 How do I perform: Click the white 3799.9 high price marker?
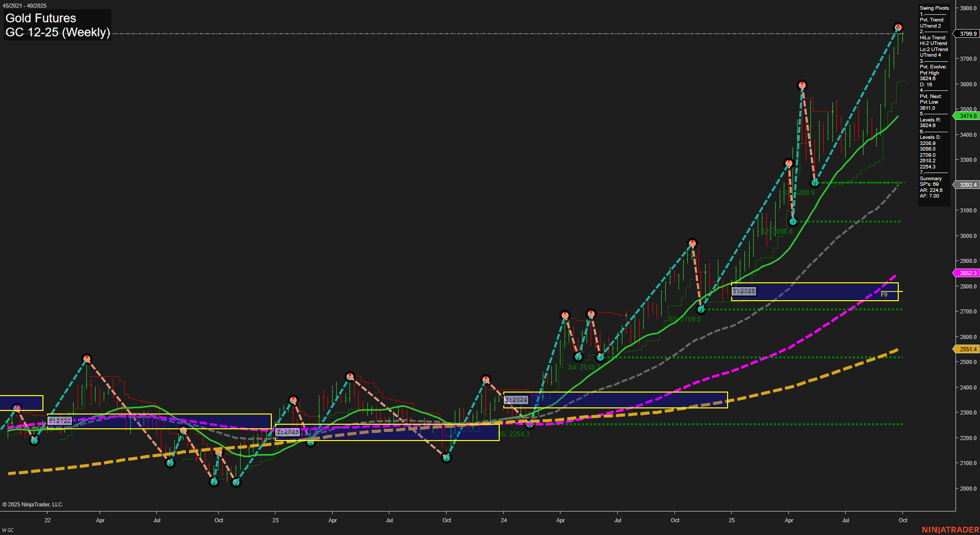967,34
